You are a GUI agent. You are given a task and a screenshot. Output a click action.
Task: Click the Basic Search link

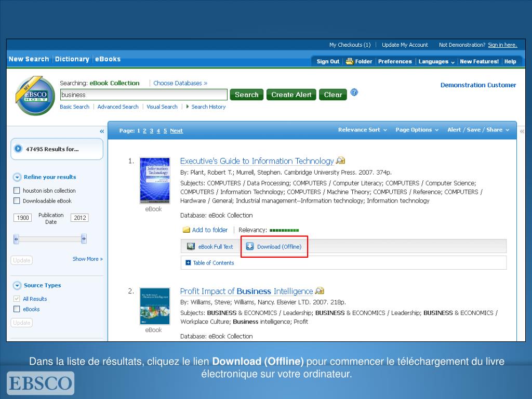(x=74, y=107)
